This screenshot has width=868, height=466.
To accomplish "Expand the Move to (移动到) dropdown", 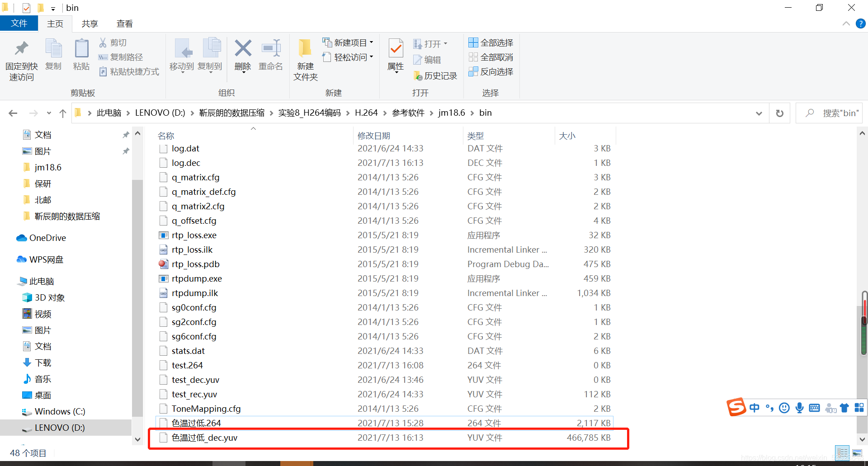I will coord(183,72).
